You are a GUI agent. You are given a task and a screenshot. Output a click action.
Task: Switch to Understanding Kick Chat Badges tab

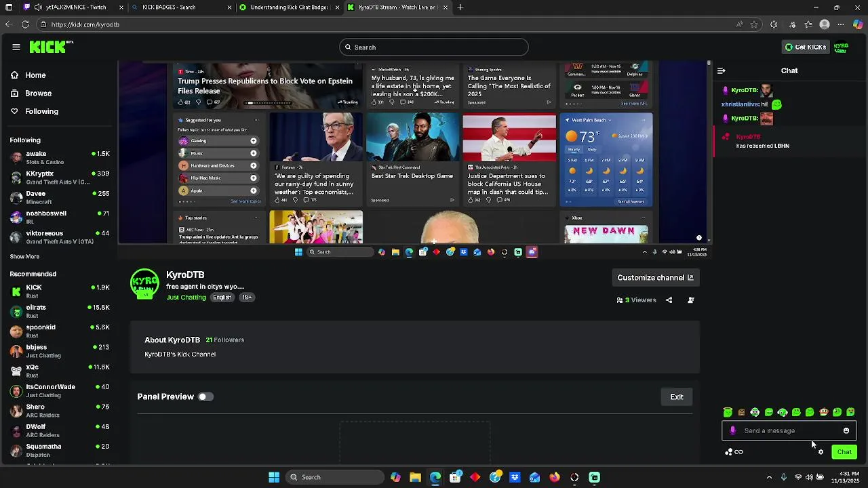tap(289, 7)
